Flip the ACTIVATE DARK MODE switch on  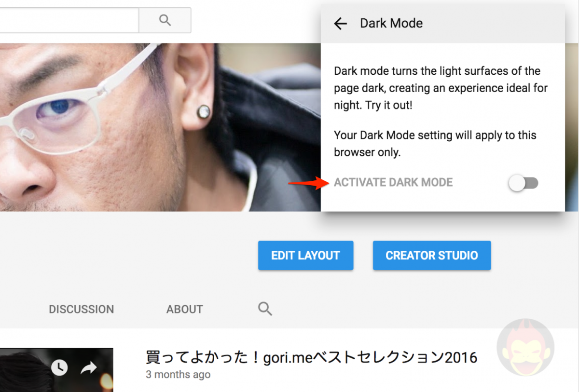[x=524, y=183]
